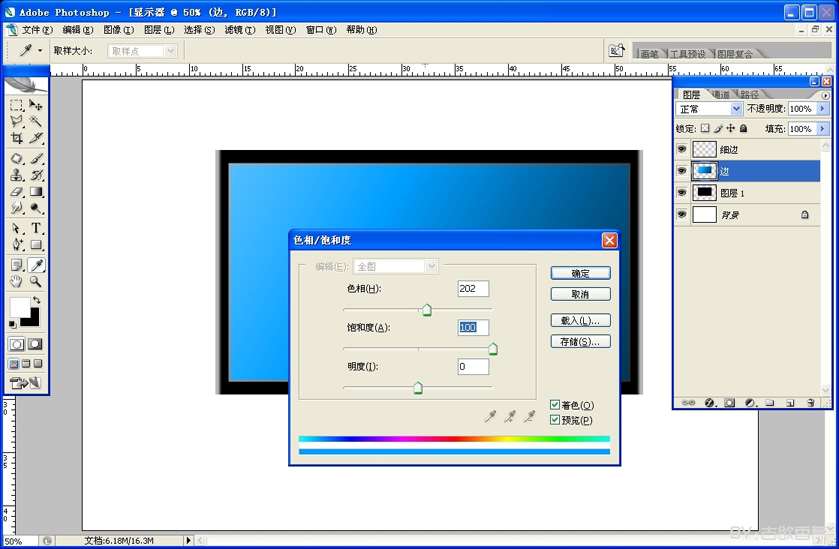Click the saturation 饱和度 slider handle

click(x=493, y=349)
